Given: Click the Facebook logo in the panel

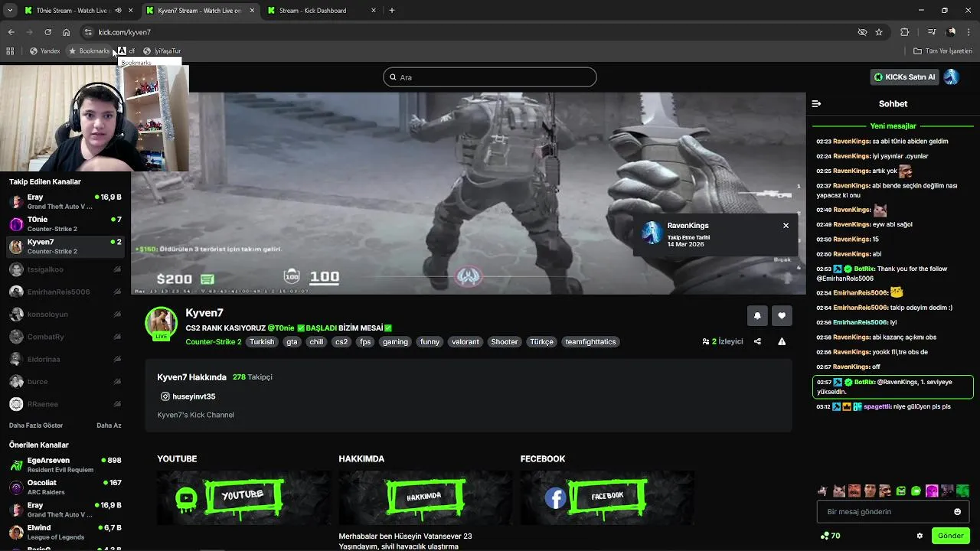Looking at the screenshot, I should [555, 498].
